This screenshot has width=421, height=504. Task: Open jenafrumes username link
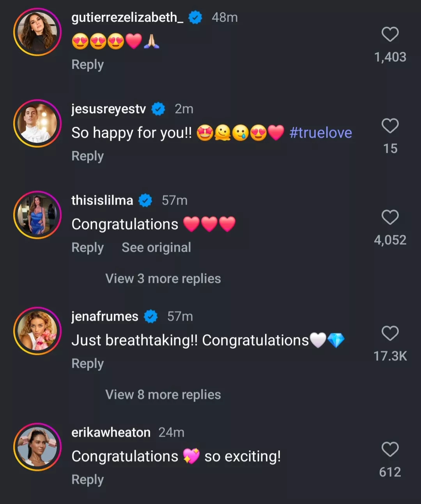click(105, 317)
